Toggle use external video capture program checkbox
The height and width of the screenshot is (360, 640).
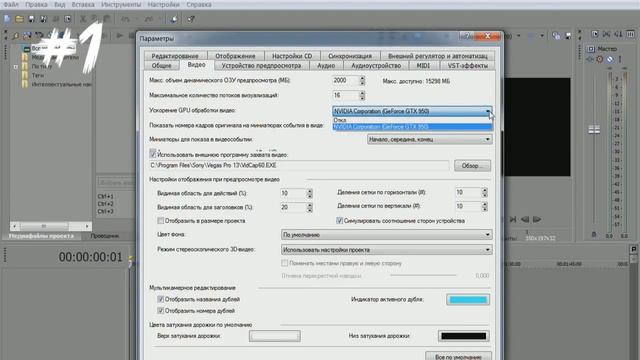point(153,154)
